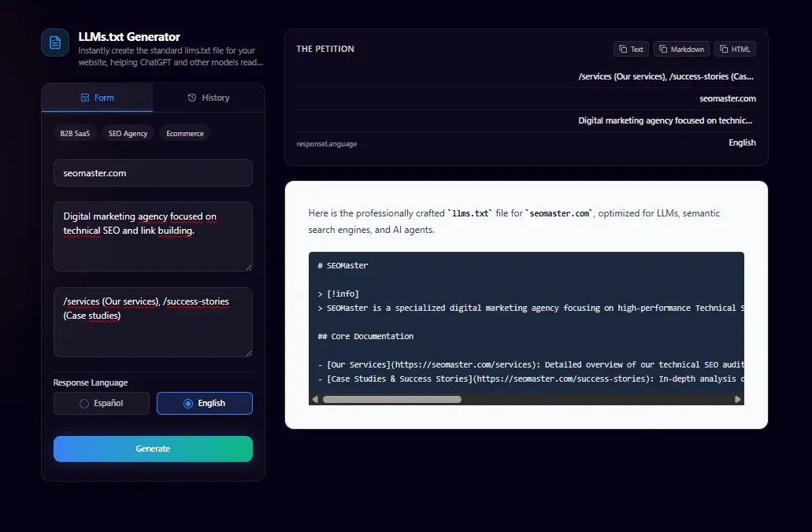The height and width of the screenshot is (532, 812).
Task: Click the LLMs.txt Generator document logo icon
Action: [x=55, y=42]
